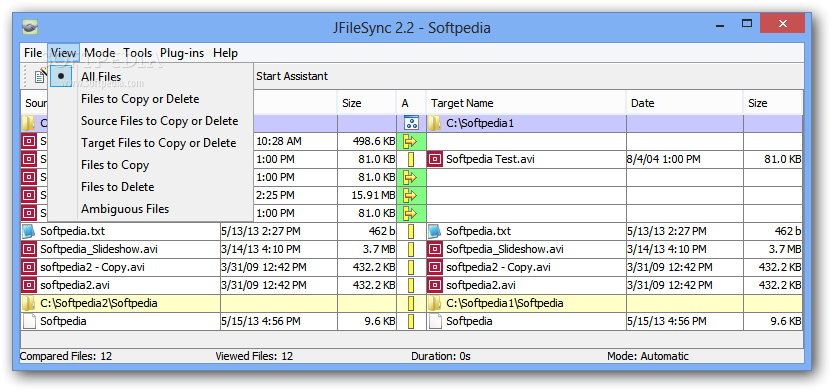Click Viewed Files: 12 in status bar

pyautogui.click(x=254, y=357)
